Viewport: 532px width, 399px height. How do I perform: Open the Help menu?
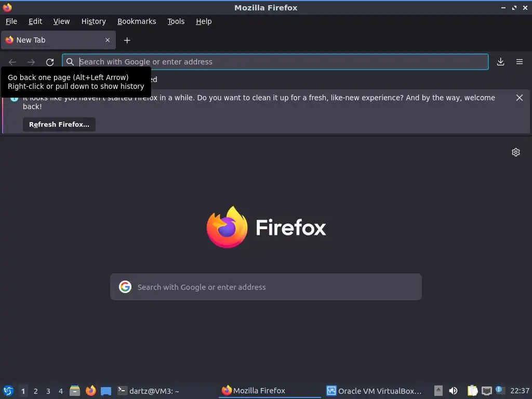204,21
